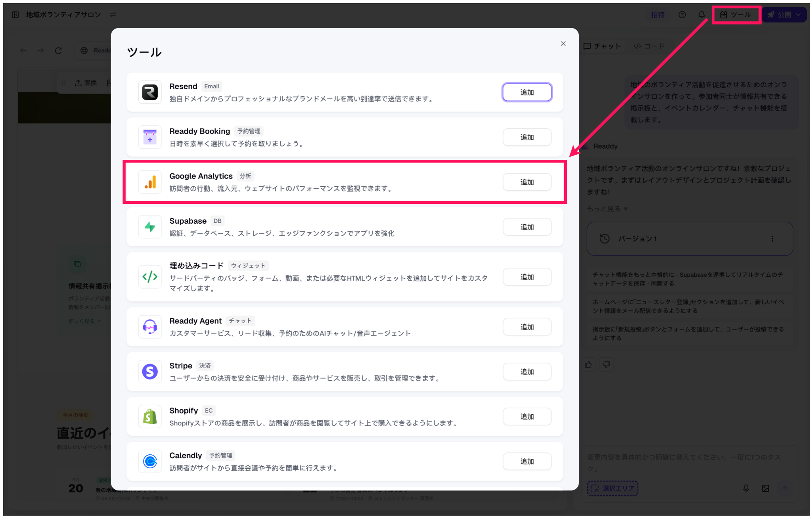Click the thumbs up feedback icon
The height and width of the screenshot is (521, 812).
point(588,364)
